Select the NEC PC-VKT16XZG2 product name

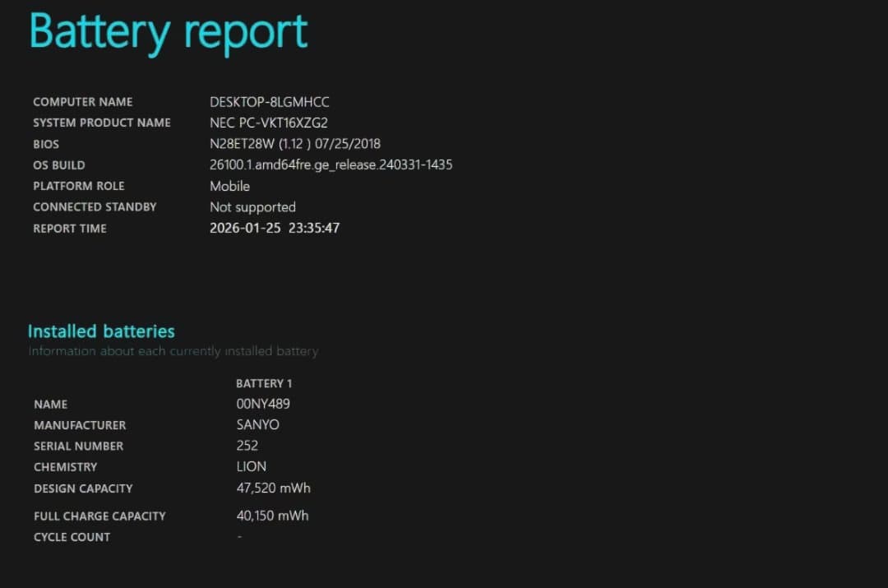pyautogui.click(x=269, y=123)
